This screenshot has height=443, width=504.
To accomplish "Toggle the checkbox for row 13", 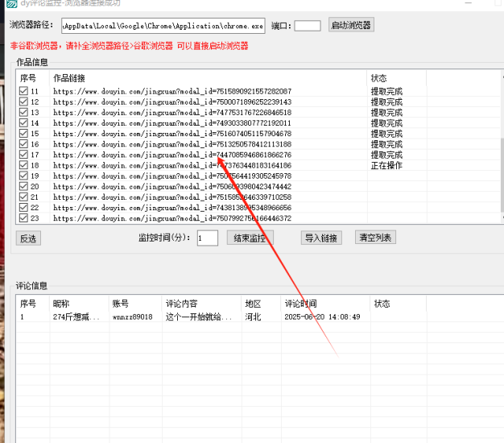I will pos(23,112).
